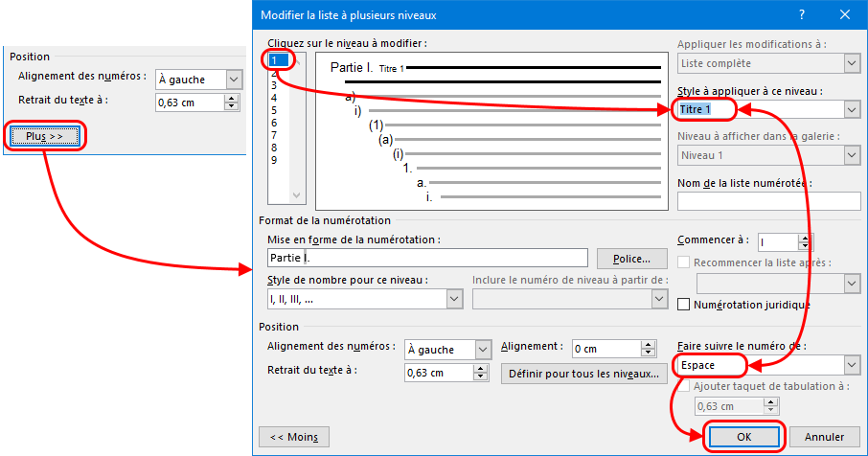
Task: Increase the Commencer à value
Action: pos(805,239)
